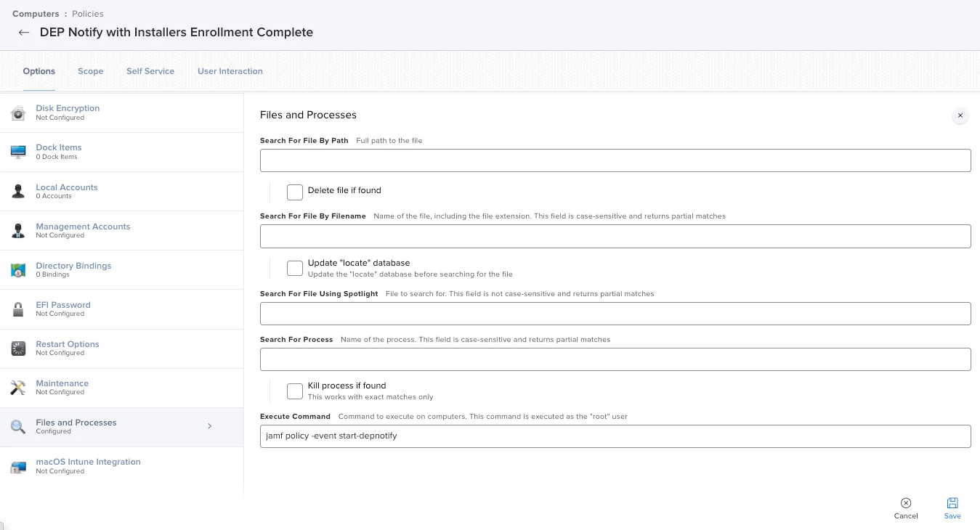Click the Save label

952,516
